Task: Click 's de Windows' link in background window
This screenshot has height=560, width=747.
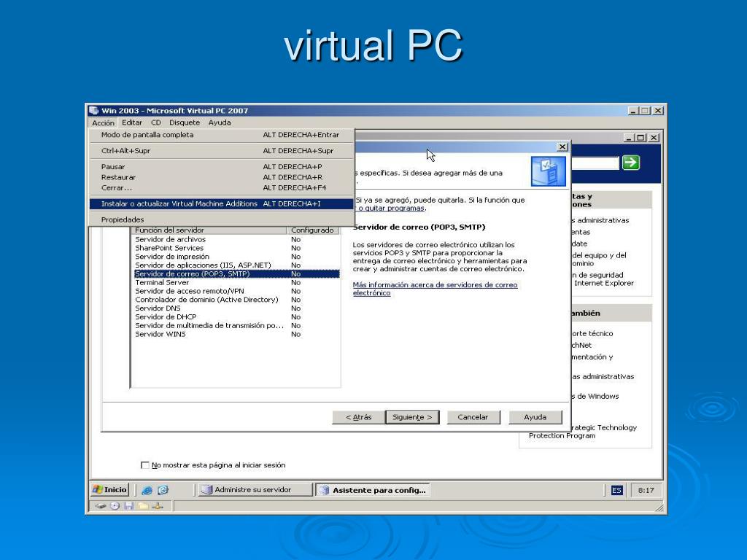Action: click(595, 396)
